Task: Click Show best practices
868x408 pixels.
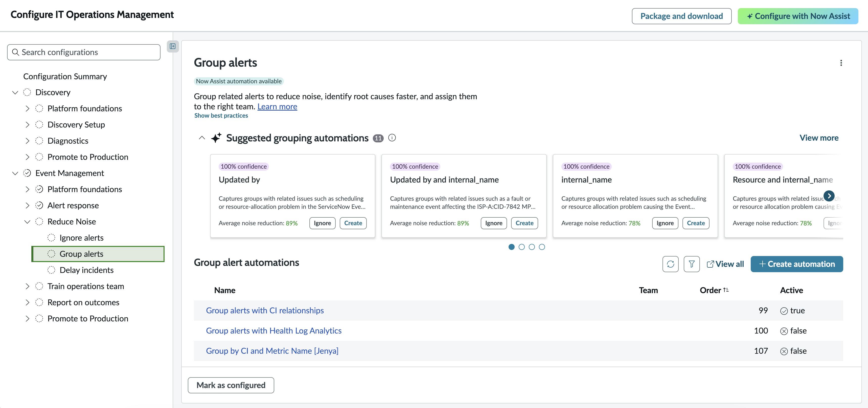Action: pyautogui.click(x=221, y=115)
